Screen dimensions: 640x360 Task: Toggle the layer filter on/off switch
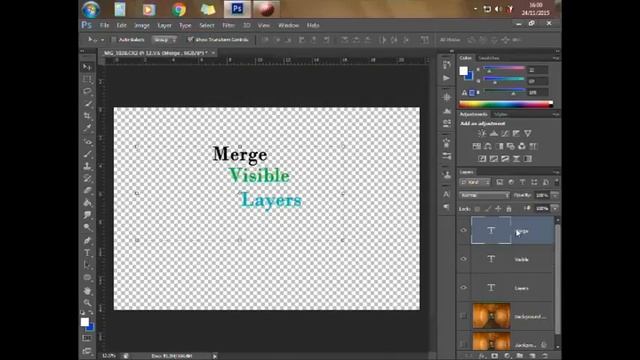[x=556, y=182]
